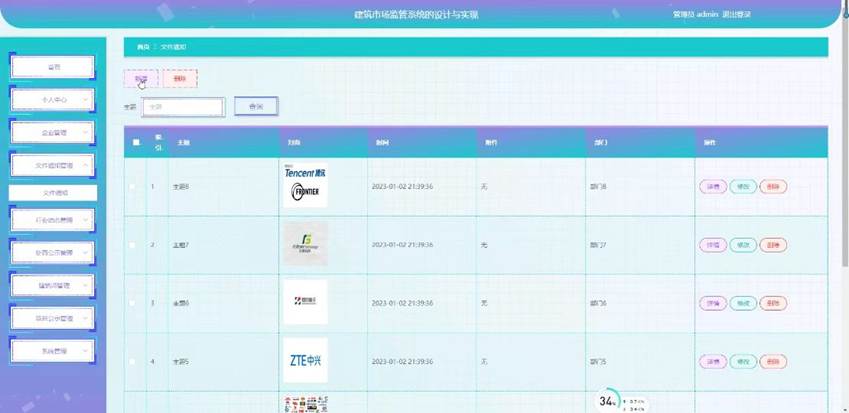
Task: Open the ZTE中兴 cover image in row 4
Action: [x=305, y=360]
